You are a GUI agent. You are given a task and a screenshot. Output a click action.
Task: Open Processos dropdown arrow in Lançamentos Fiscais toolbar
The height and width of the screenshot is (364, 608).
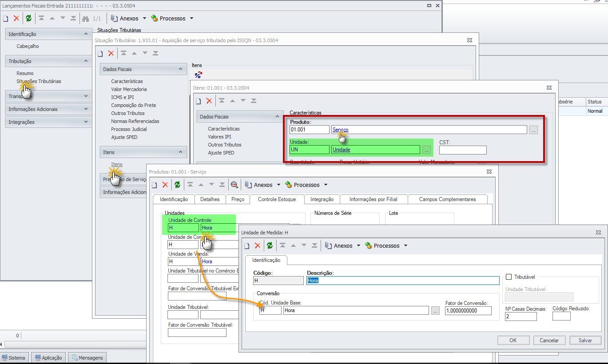pyautogui.click(x=191, y=19)
